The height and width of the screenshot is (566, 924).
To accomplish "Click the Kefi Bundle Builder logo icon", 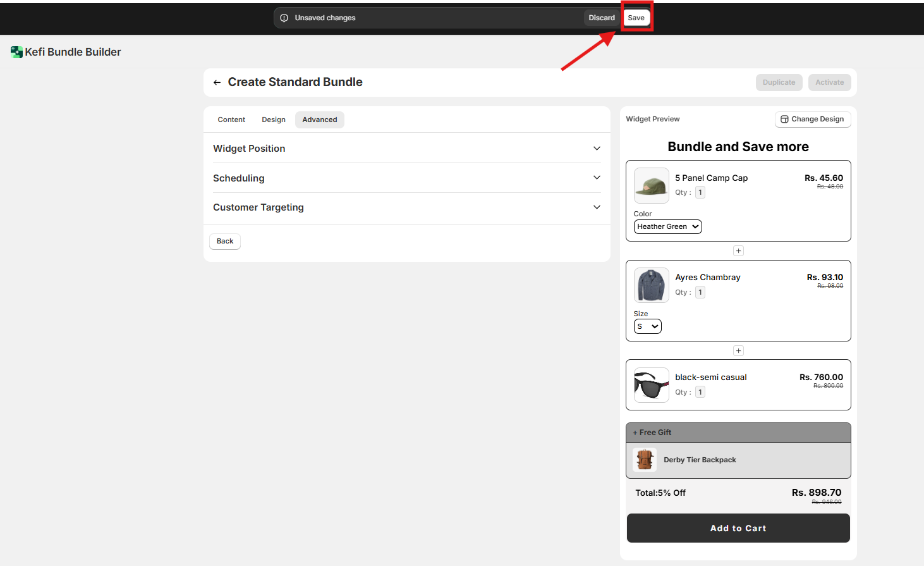I will pyautogui.click(x=16, y=52).
